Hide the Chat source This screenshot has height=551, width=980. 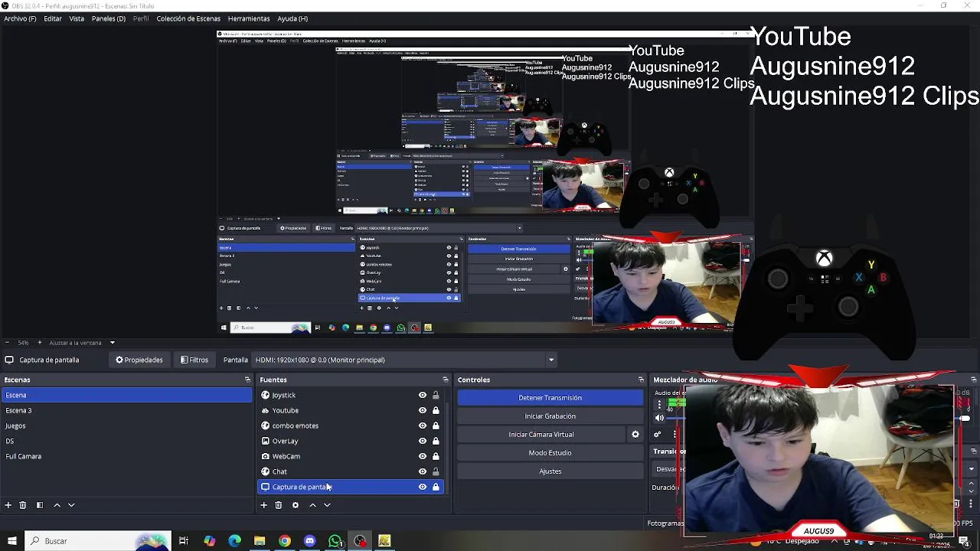422,471
